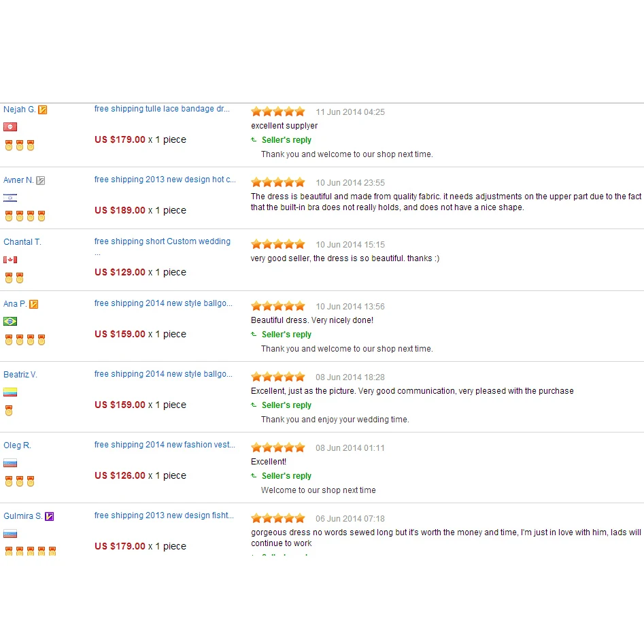Open Beatriz V.'s buyer profile link

point(20,375)
